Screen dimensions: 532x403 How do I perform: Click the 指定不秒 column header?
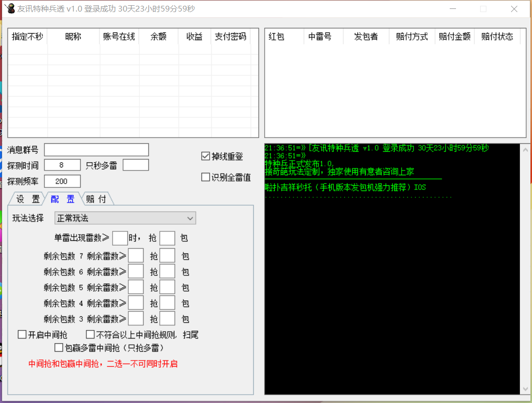point(27,36)
